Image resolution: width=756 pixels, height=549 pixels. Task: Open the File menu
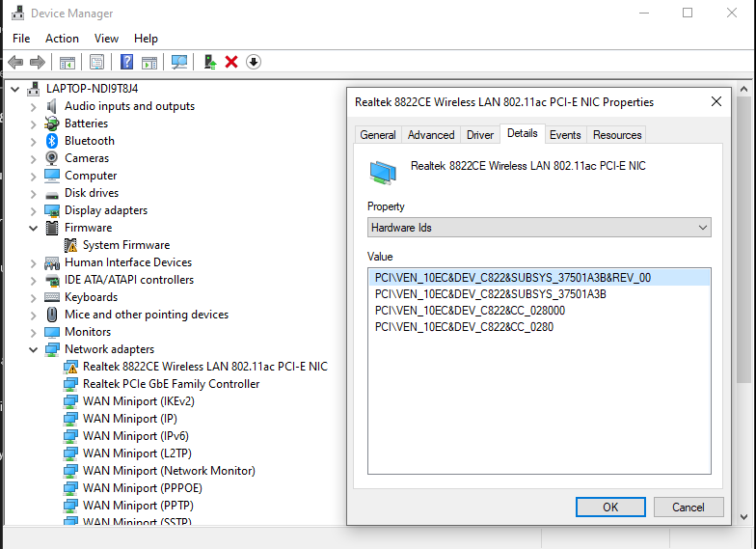tap(21, 39)
